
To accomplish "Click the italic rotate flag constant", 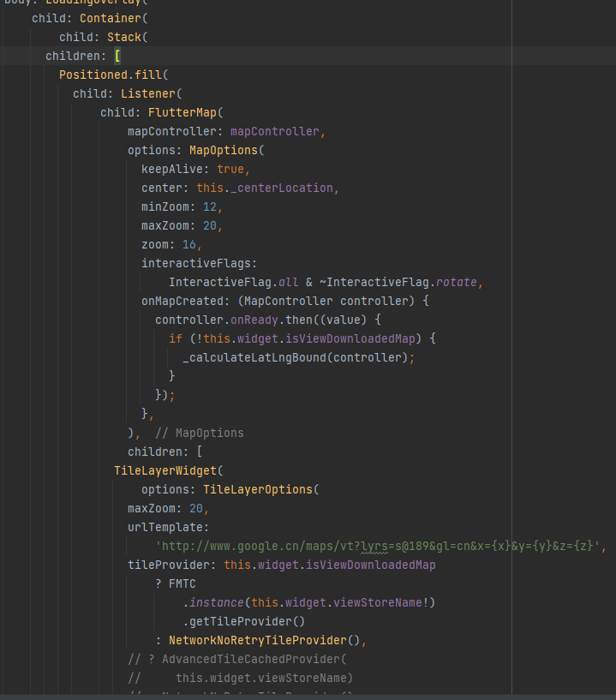I will tap(456, 282).
